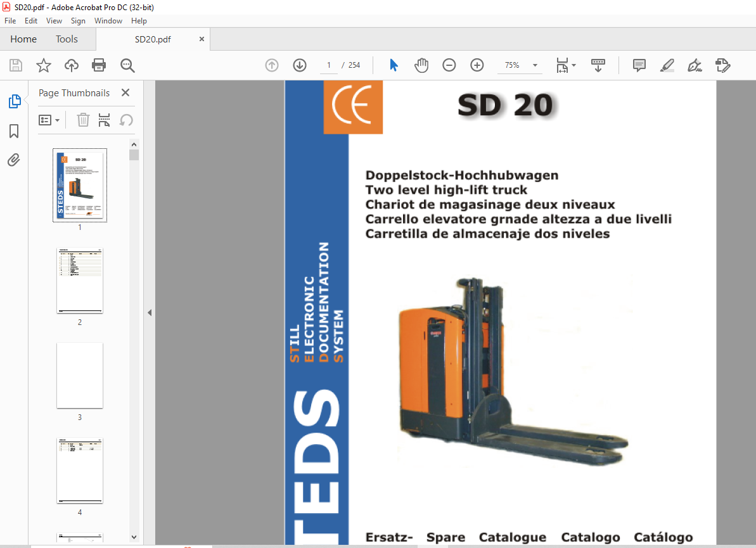The width and height of the screenshot is (756, 548).
Task: Click the 'Page Thumbnails' panel title
Action: click(74, 93)
